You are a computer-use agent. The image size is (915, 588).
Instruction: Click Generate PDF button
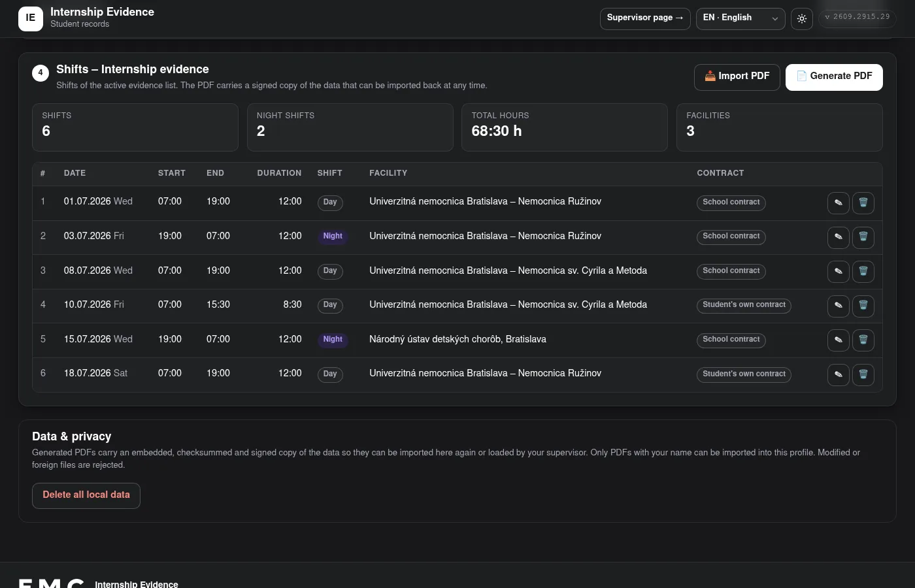834,77
